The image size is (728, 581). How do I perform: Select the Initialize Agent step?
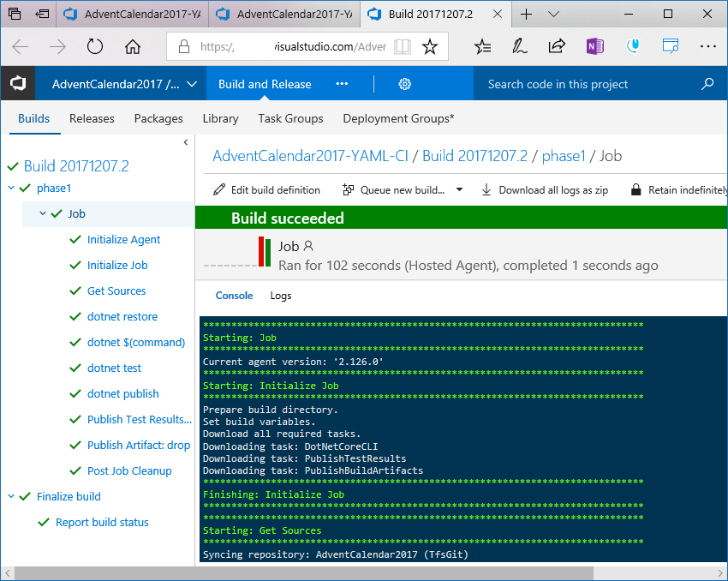[123, 239]
